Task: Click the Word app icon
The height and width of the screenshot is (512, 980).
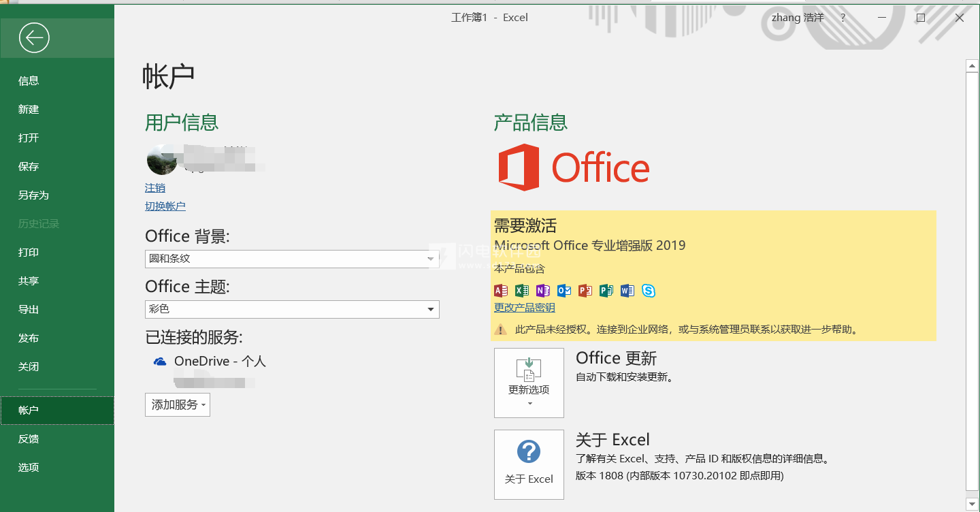Action: point(627,291)
